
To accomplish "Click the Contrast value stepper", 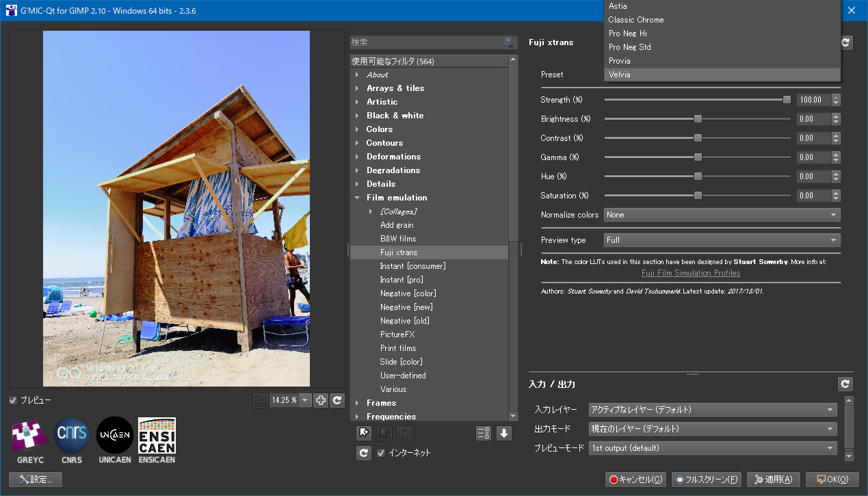I will [x=836, y=138].
